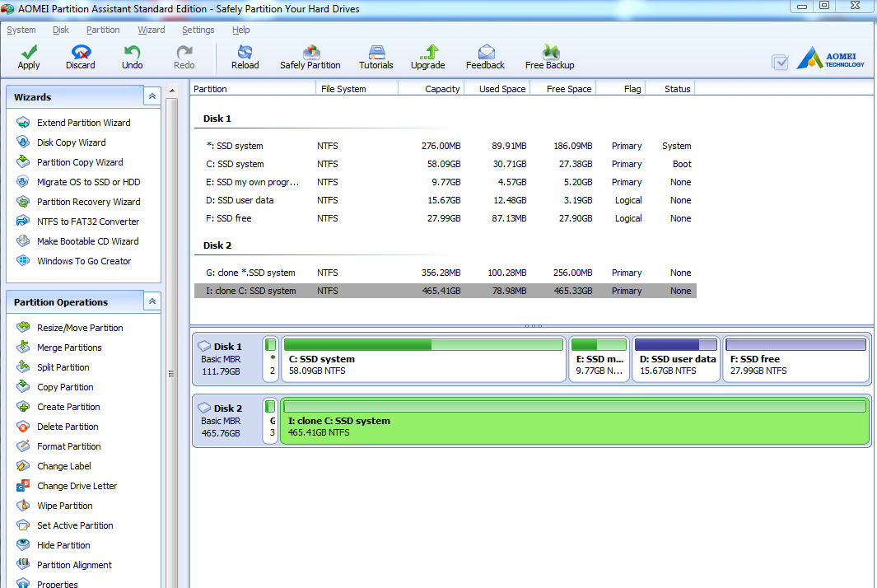Choose Format Partition operation
Screen dimensions: 877x588
(69, 446)
